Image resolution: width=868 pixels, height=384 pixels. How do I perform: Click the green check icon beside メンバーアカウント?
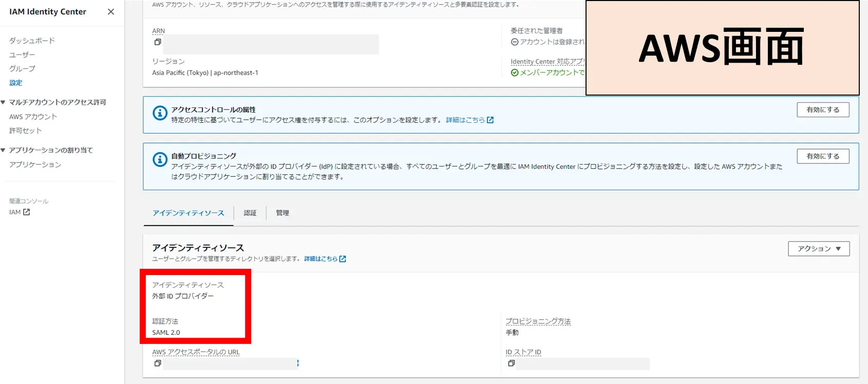514,73
